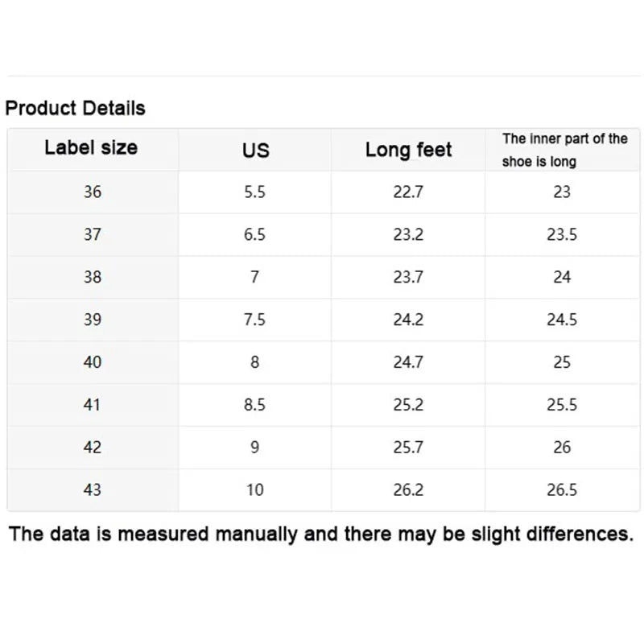The width and height of the screenshot is (644, 644).
Task: Click the manual measurement disclaimer text
Action: click(x=321, y=534)
